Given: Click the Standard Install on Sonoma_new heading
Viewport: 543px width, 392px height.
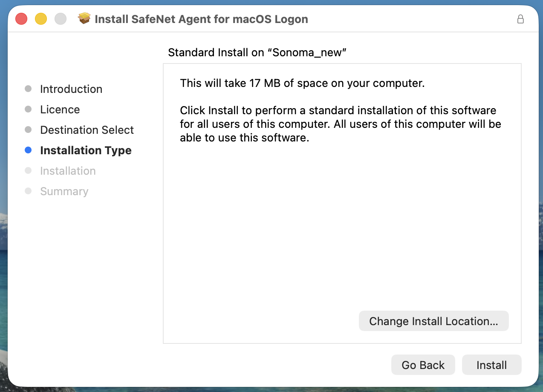Looking at the screenshot, I should [x=257, y=52].
